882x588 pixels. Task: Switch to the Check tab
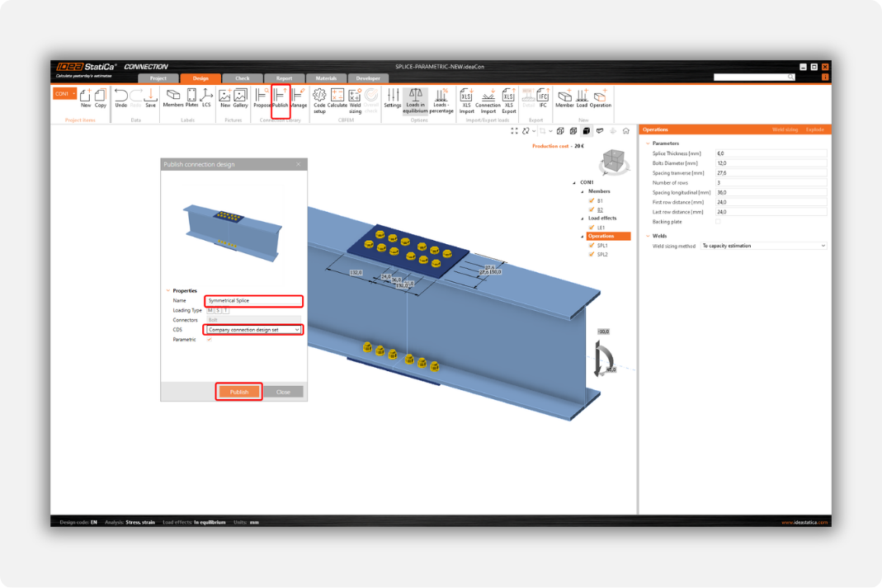pos(243,78)
